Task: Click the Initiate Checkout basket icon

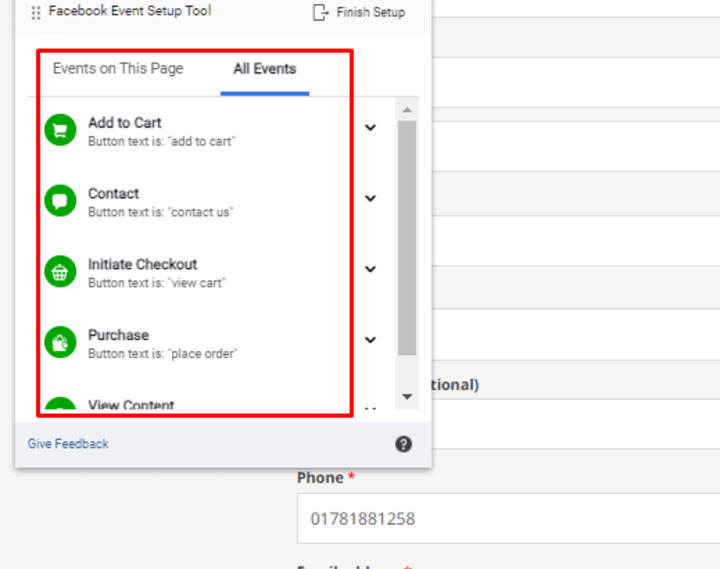Action: pyautogui.click(x=60, y=271)
